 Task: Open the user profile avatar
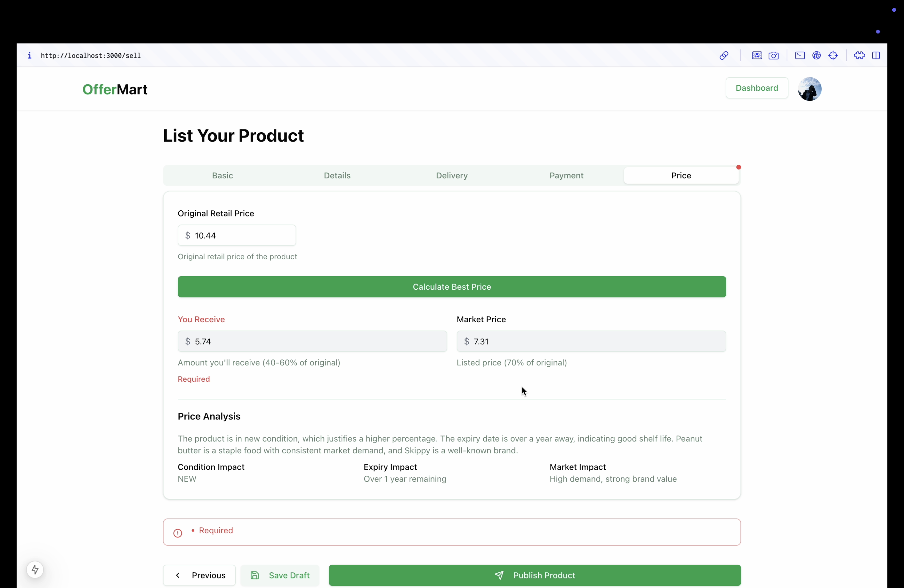click(x=809, y=89)
